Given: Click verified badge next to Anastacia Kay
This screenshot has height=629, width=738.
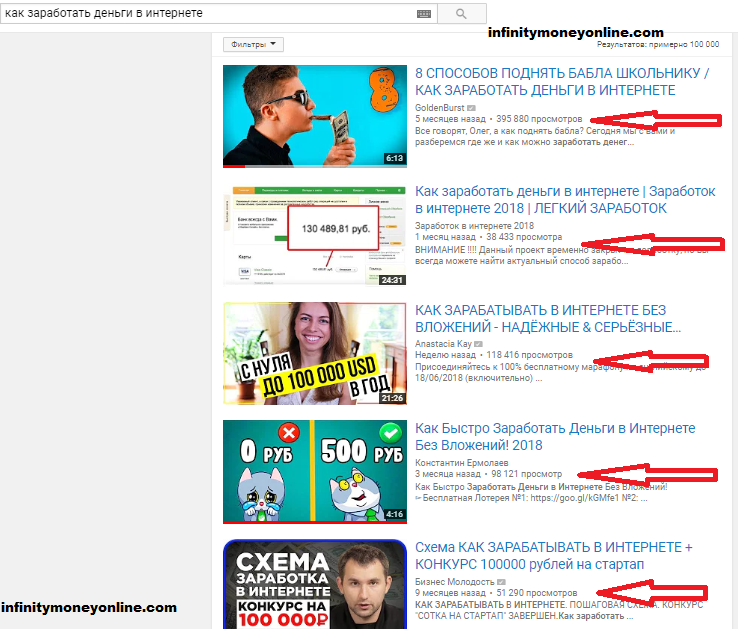Looking at the screenshot, I should [x=479, y=344].
